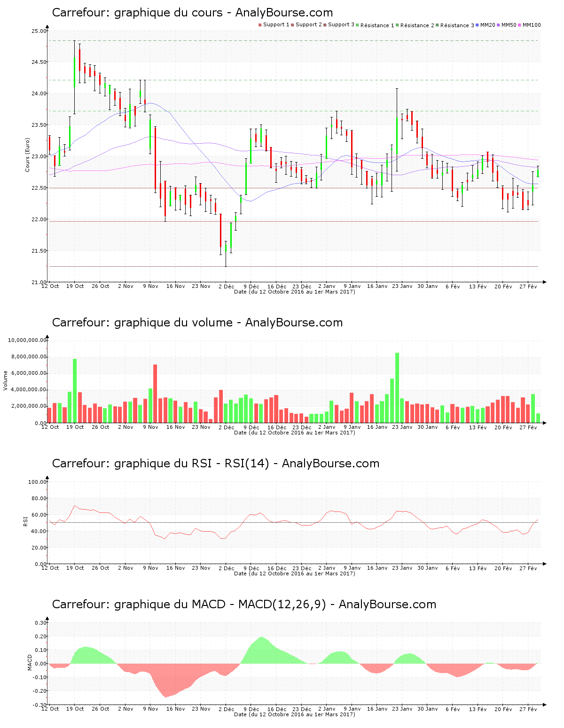Screen dimensions: 564x728
Task: Click the MM20 blue legend swatch
Action: point(478,25)
